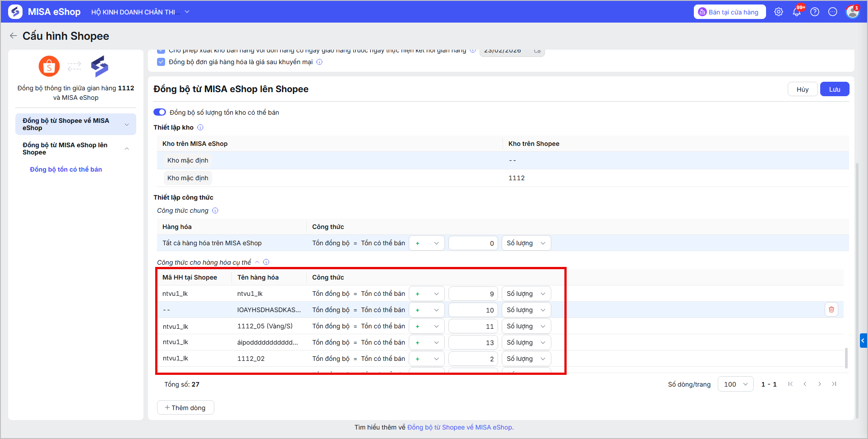Open the Số dòng/trang 100 dropdown

click(735, 384)
